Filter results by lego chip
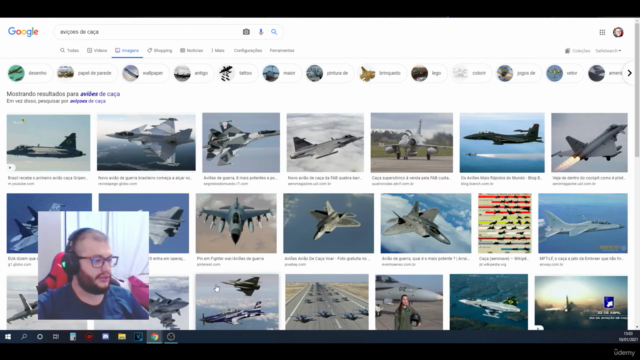Viewport: 640px width, 360px height. 429,73
